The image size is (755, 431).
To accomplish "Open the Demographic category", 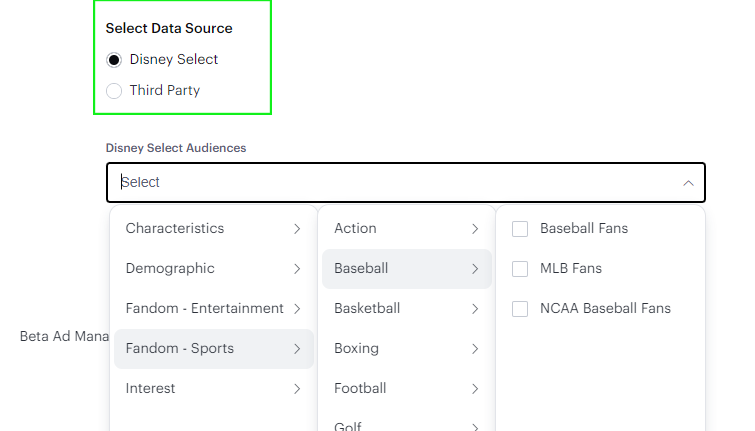I will (x=214, y=269).
